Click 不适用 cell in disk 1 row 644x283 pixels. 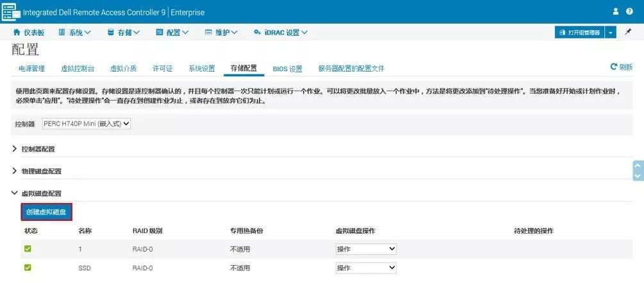pyautogui.click(x=240, y=249)
